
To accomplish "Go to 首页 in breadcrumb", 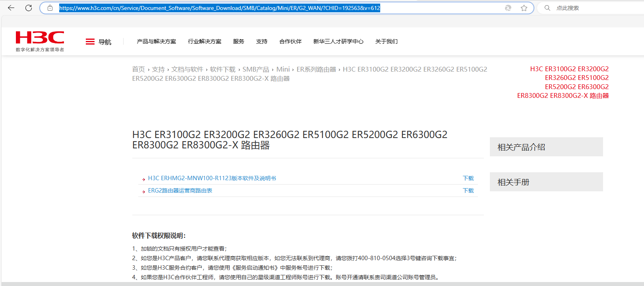I will pyautogui.click(x=139, y=69).
